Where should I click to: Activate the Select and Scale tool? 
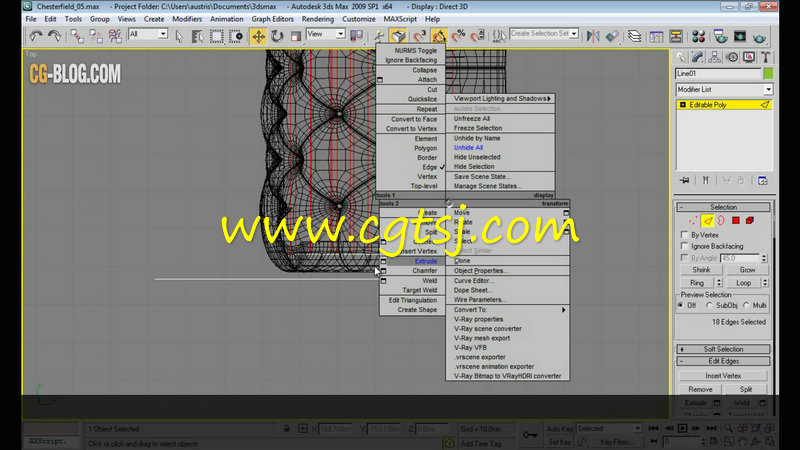(296, 36)
